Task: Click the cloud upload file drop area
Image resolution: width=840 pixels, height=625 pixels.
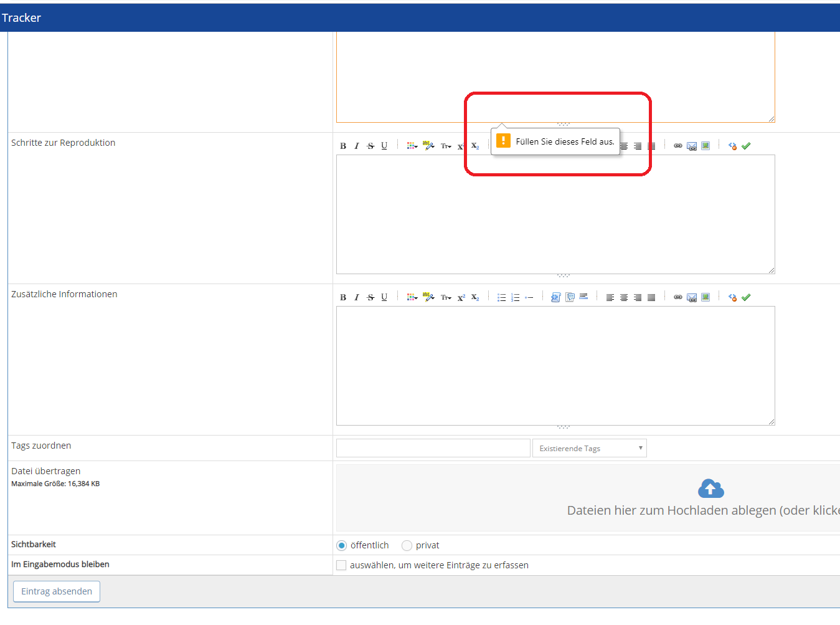Action: (x=710, y=498)
